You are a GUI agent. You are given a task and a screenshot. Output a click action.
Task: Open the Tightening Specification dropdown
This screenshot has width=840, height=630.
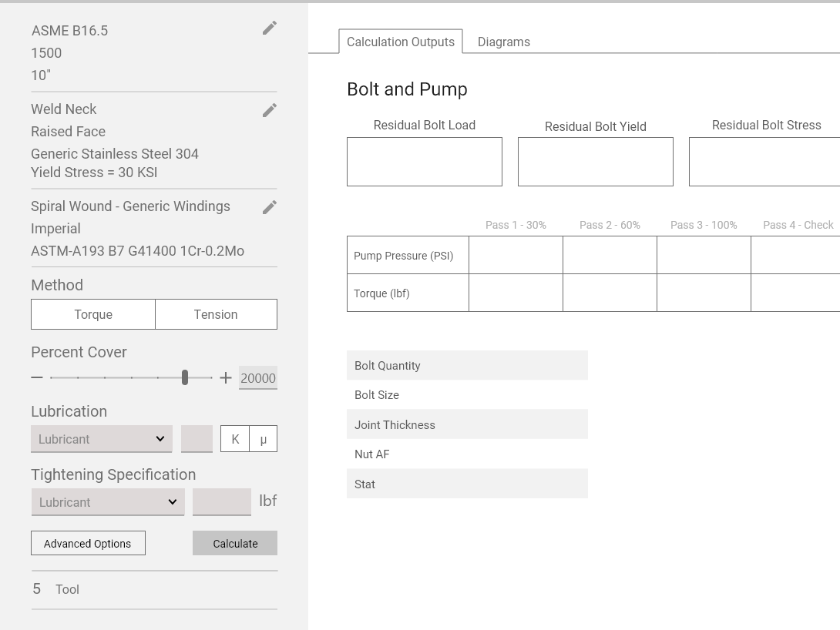point(108,502)
